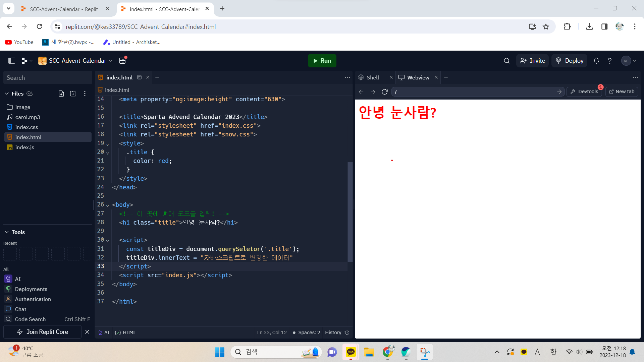
Task: Close the Shell tab
Action: point(391,77)
